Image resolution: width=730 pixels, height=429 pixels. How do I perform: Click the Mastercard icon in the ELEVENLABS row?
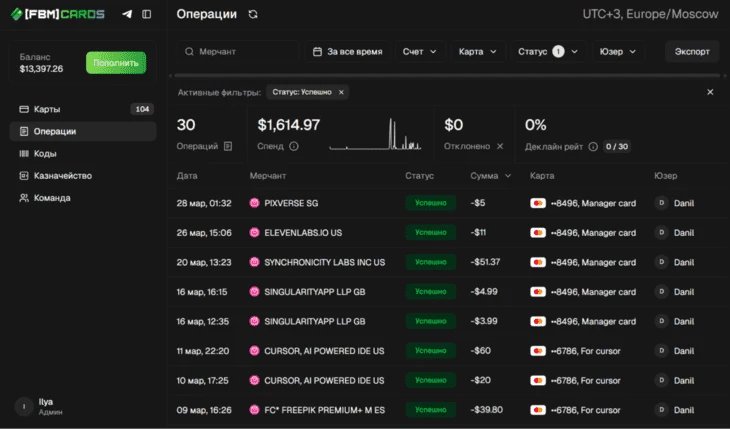click(538, 233)
